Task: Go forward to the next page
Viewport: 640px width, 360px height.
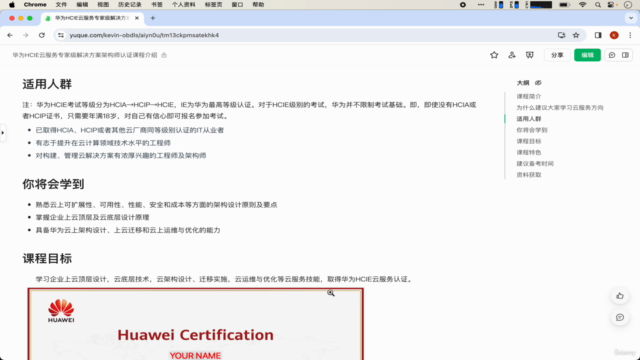Action: 26,35
